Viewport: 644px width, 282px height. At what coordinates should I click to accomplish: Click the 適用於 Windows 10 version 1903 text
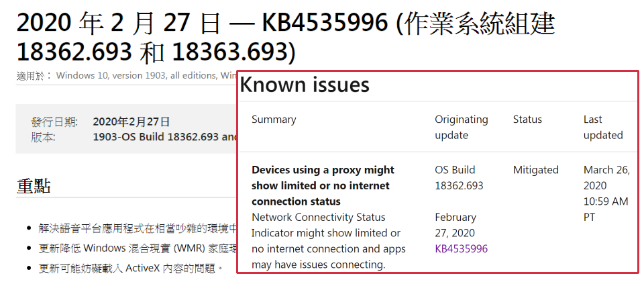[127, 76]
